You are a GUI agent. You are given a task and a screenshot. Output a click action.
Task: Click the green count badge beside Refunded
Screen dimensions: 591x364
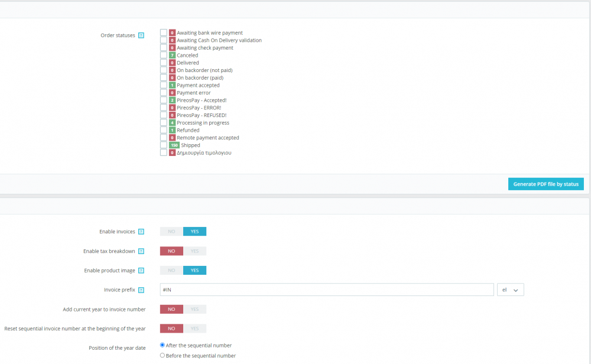coord(171,130)
